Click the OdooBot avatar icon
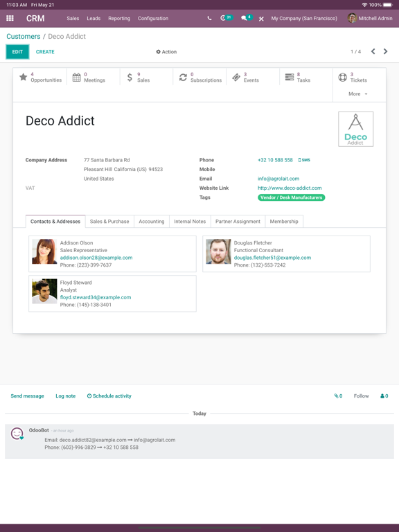 [x=17, y=433]
